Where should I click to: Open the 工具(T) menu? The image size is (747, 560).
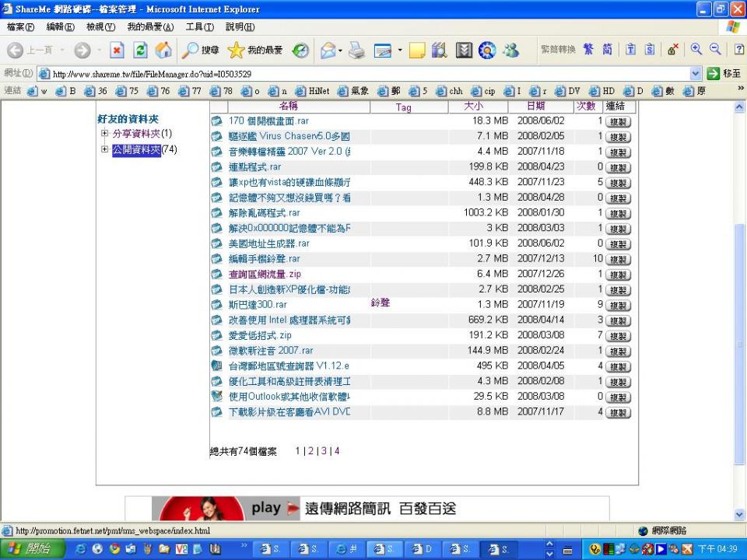click(199, 27)
